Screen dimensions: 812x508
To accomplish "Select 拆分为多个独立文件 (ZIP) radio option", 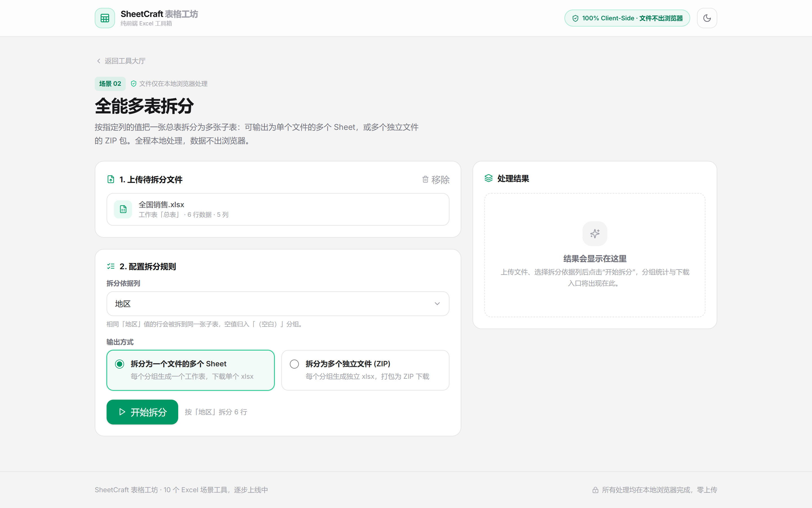I will 365,370.
